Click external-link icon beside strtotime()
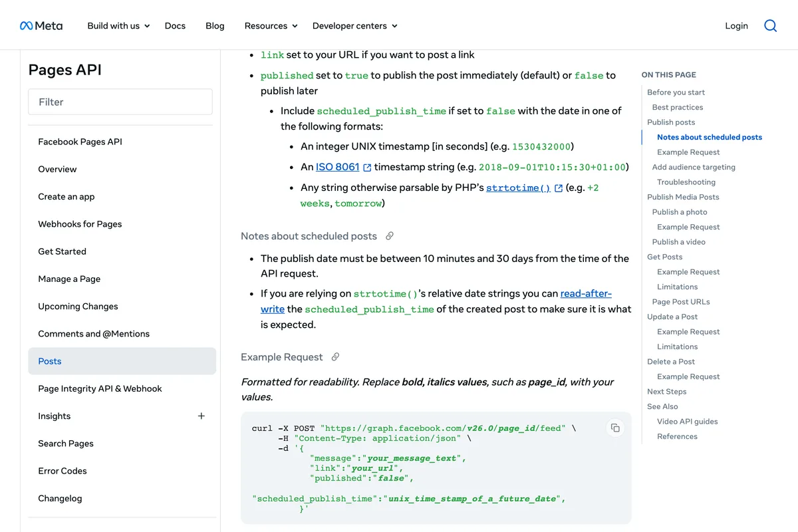The width and height of the screenshot is (798, 532). coord(559,188)
